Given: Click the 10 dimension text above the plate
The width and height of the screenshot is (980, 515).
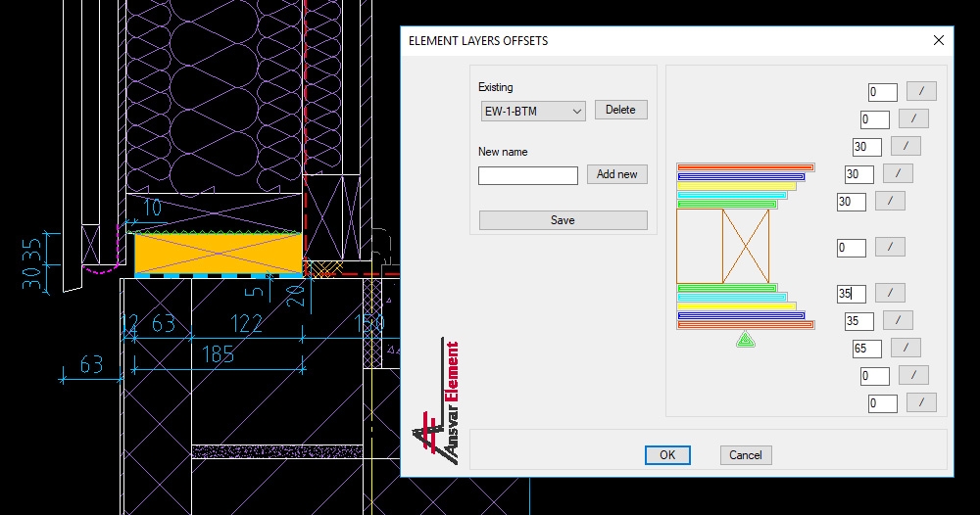Looking at the screenshot, I should tap(153, 208).
